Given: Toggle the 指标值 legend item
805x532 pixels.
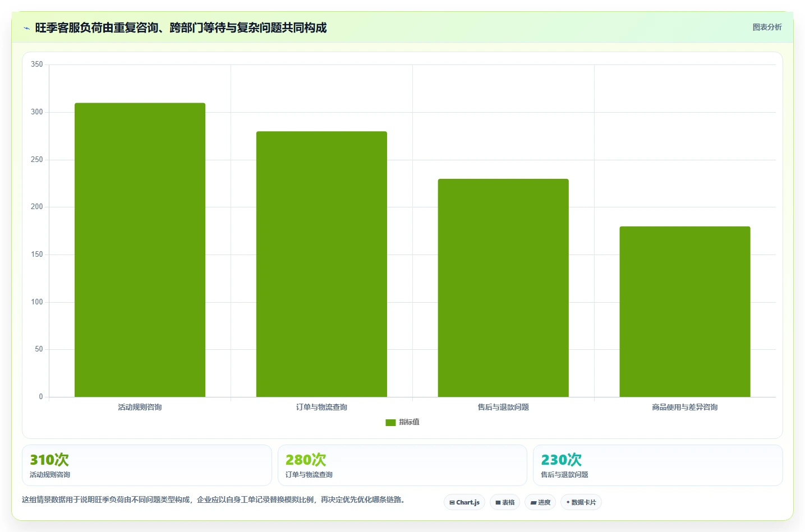Looking at the screenshot, I should pos(402,422).
